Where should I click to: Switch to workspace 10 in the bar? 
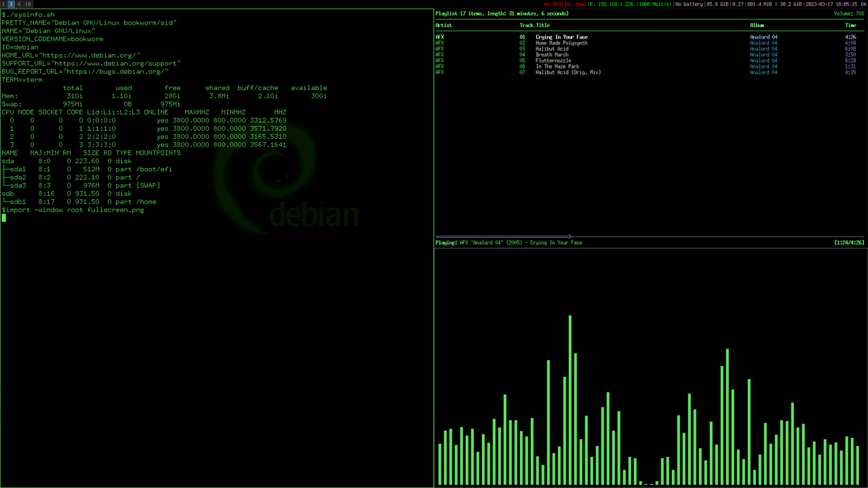(28, 4)
